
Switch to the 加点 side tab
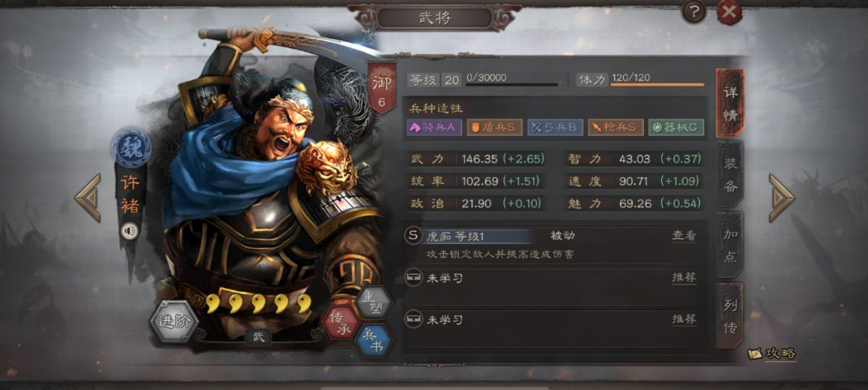730,245
